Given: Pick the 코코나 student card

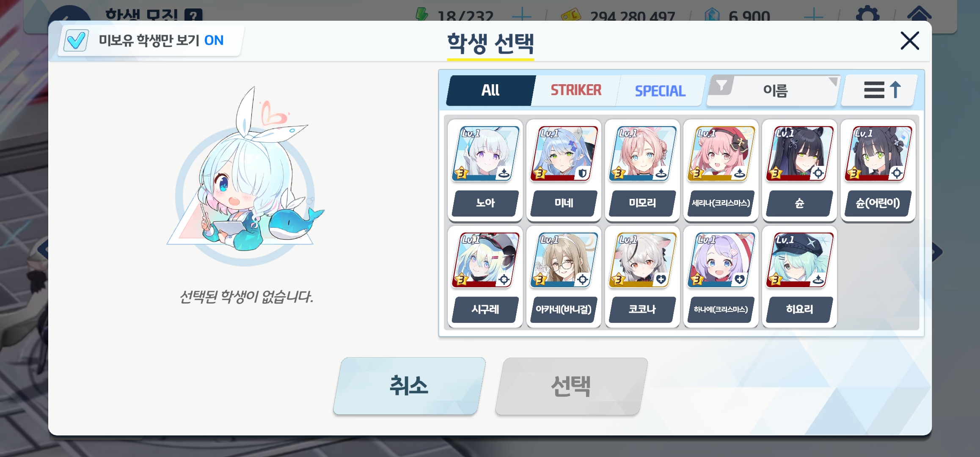Looking at the screenshot, I should (x=642, y=277).
